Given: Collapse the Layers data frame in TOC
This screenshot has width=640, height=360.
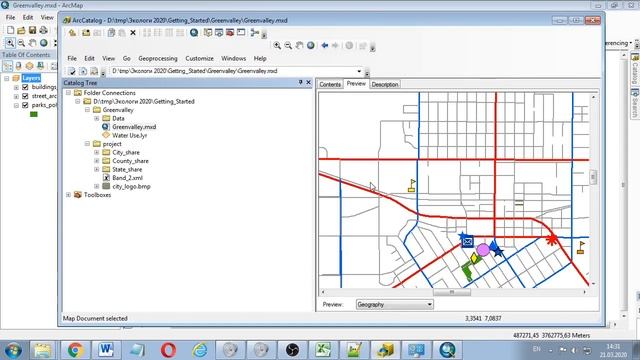Looking at the screenshot, I should (7, 78).
